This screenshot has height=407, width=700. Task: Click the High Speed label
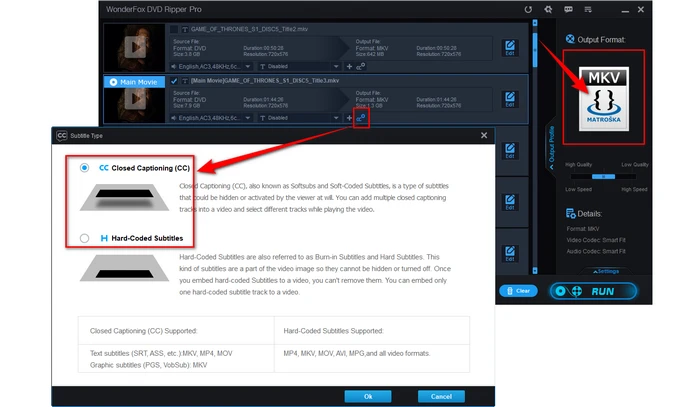click(634, 189)
